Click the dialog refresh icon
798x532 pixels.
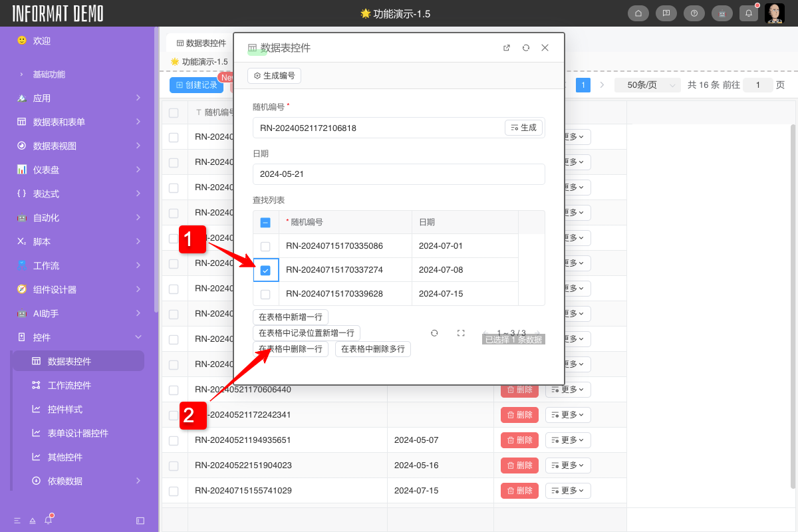526,48
